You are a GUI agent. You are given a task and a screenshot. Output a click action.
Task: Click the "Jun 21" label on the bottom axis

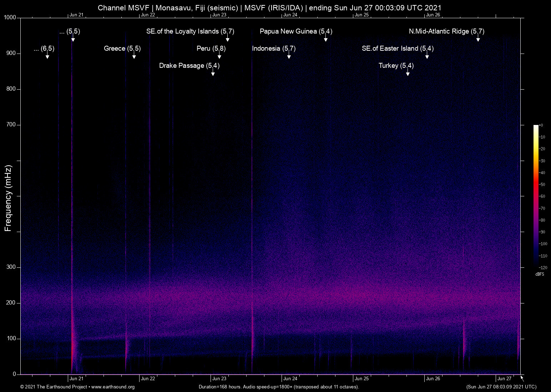coord(76,379)
